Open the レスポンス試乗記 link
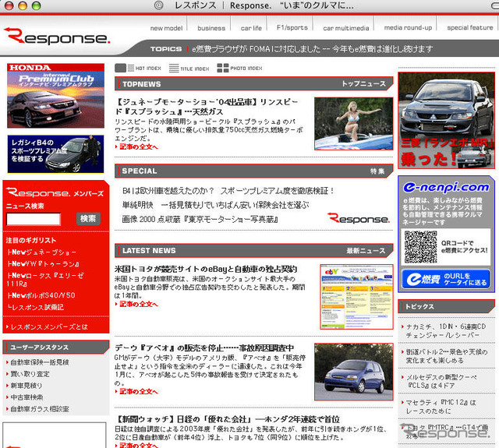499x448 pixels. [36, 307]
